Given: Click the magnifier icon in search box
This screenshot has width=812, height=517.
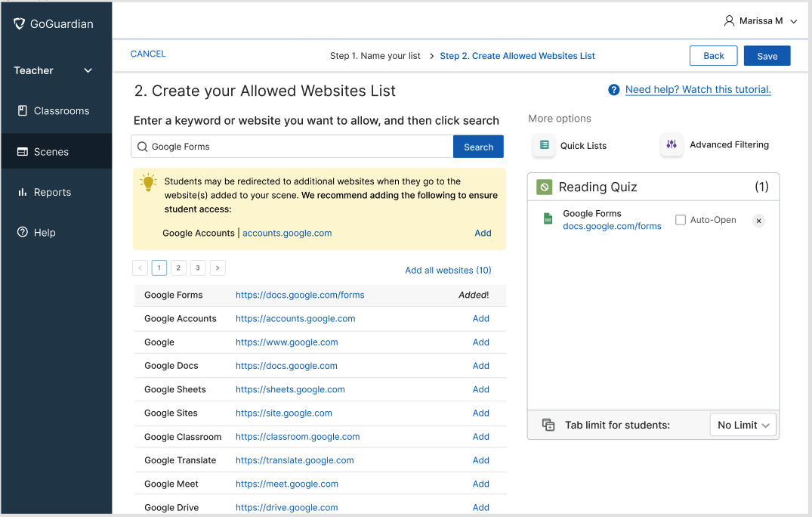Looking at the screenshot, I should click(x=143, y=147).
